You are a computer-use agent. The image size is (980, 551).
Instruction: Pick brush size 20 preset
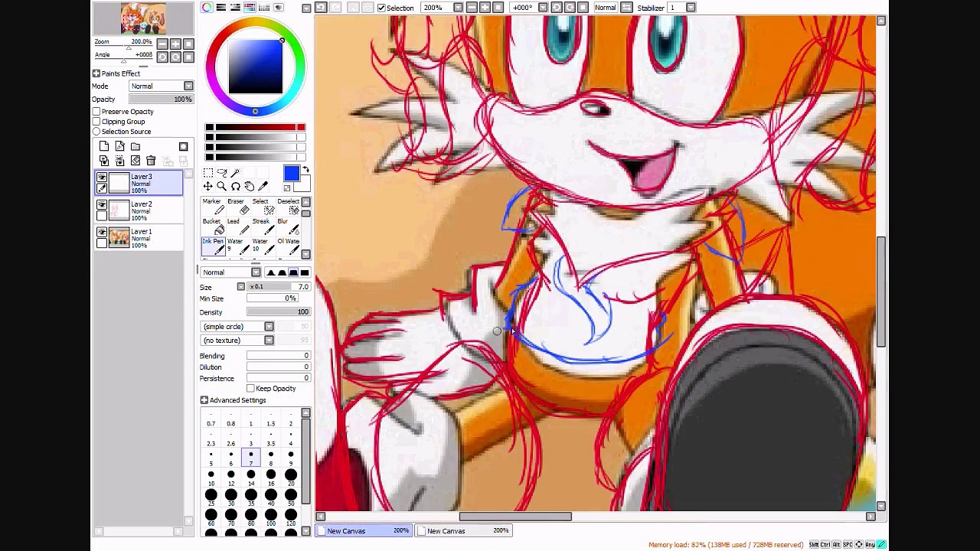tap(290, 478)
